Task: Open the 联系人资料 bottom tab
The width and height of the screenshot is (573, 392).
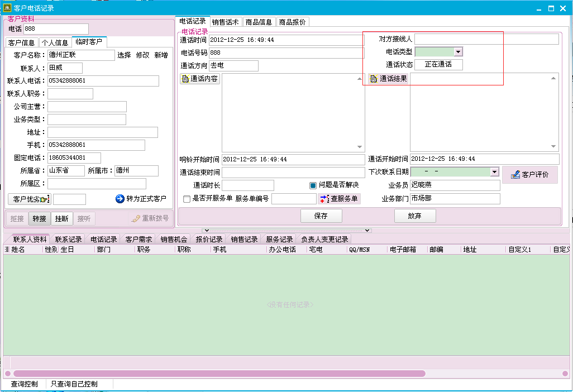Action: point(30,240)
